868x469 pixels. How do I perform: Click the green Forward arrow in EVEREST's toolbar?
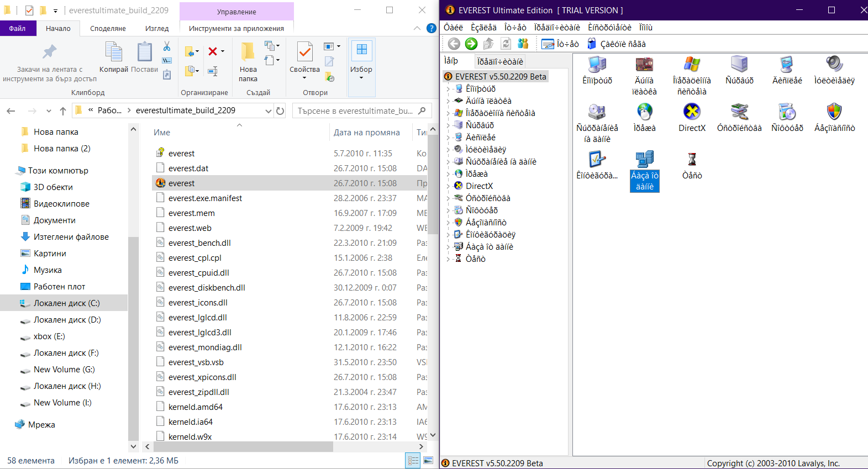[471, 44]
